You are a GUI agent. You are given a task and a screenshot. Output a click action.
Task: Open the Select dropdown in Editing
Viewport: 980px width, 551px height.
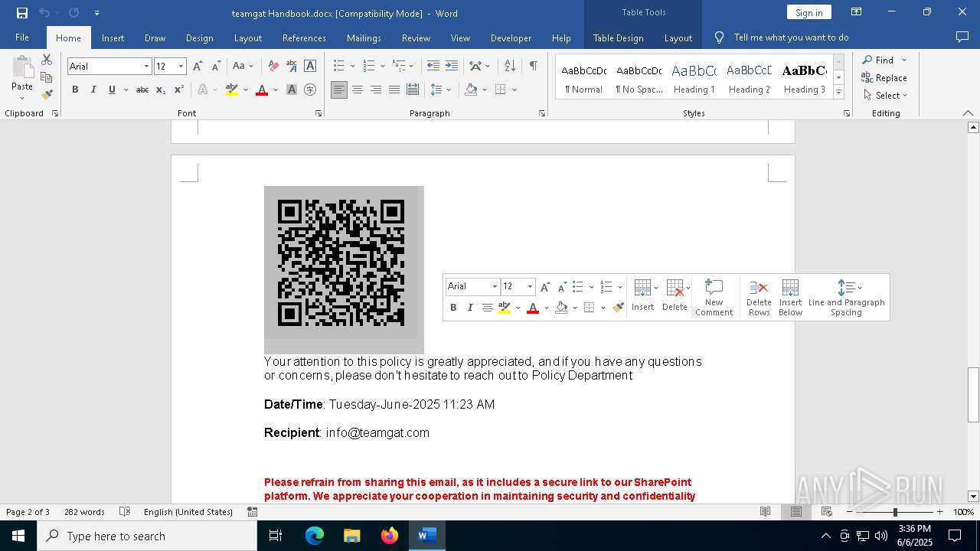click(x=885, y=96)
